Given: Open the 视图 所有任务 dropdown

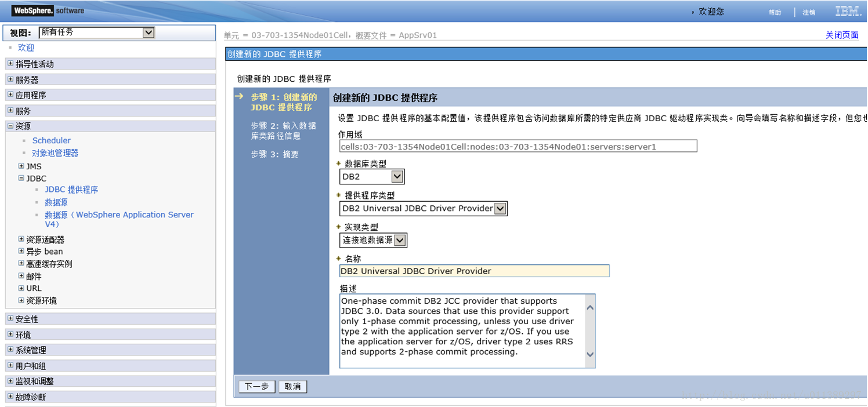Looking at the screenshot, I should click(96, 32).
